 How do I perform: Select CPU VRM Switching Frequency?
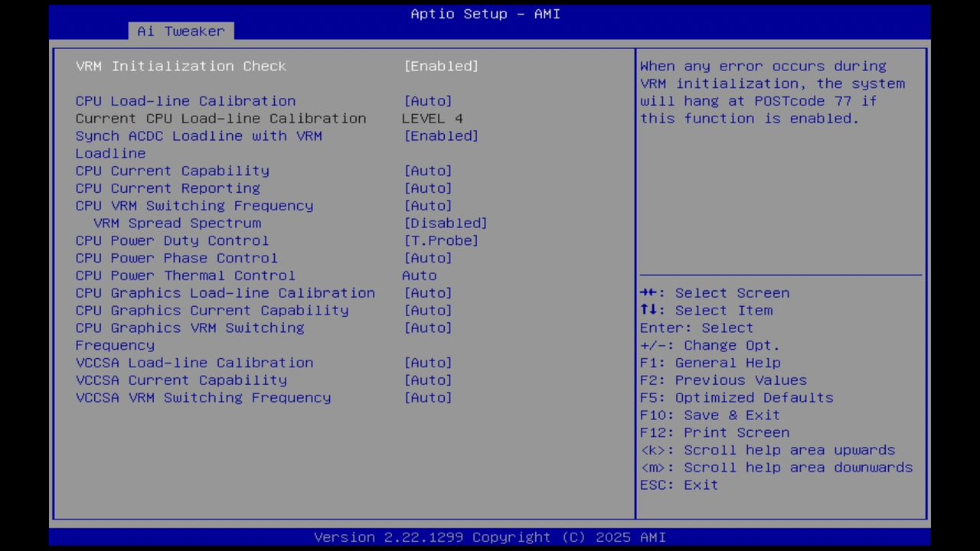(x=194, y=205)
